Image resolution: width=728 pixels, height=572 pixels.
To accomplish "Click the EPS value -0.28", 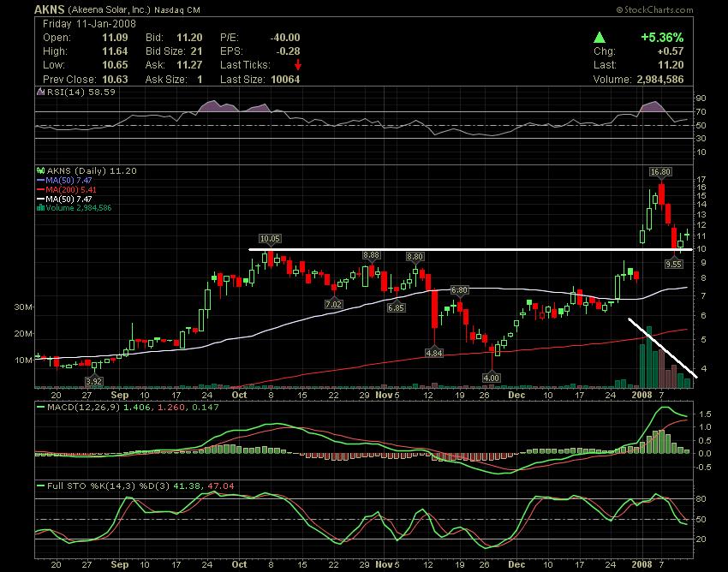I will 288,51.
